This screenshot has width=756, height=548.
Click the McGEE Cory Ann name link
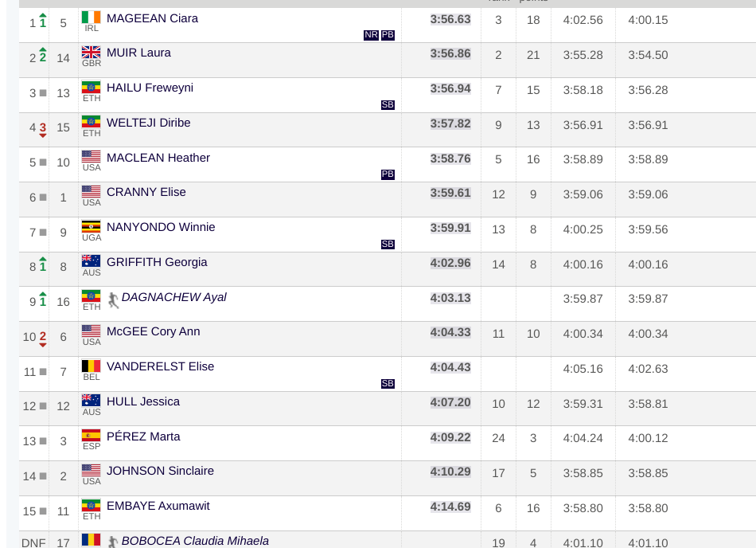pos(153,331)
